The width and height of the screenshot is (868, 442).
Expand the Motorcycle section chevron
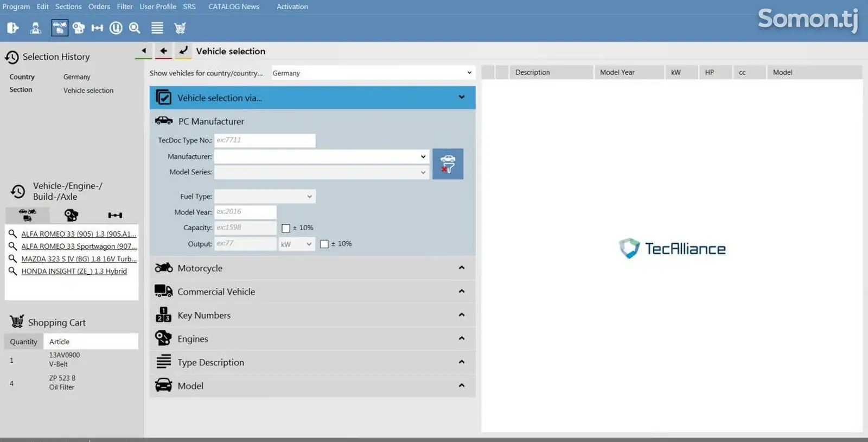pos(462,268)
